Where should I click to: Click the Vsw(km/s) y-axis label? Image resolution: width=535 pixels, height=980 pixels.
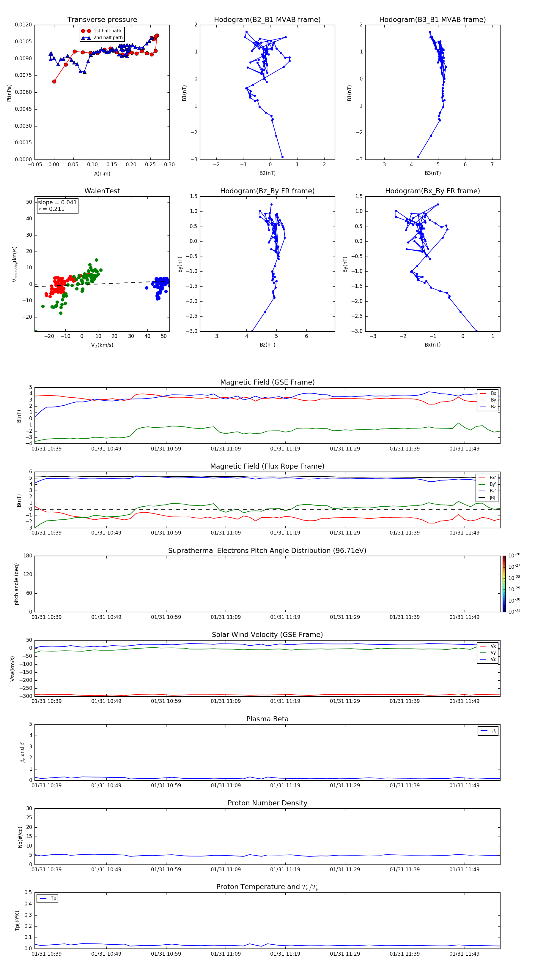12,668
